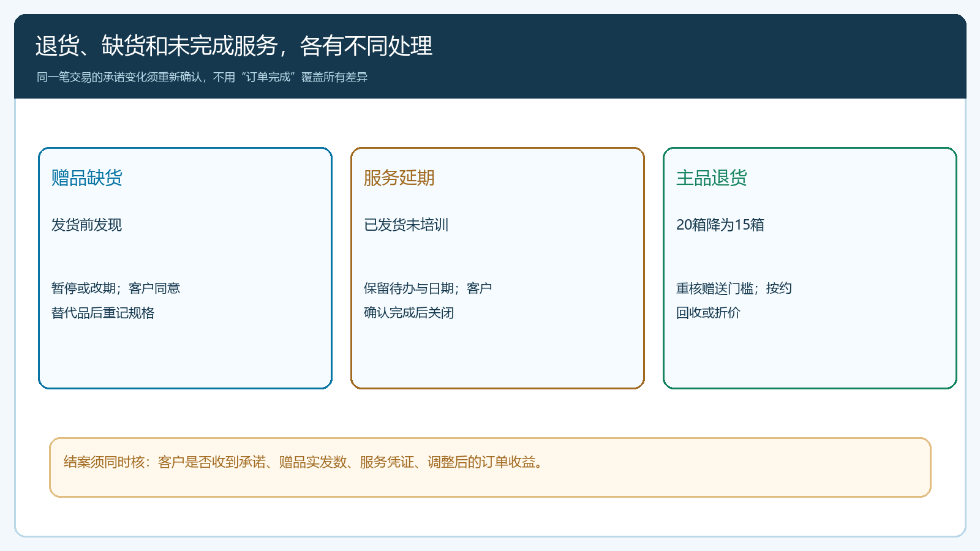Image resolution: width=980 pixels, height=551 pixels.
Task: Select the 20箱降为15箱 text
Action: pyautogui.click(x=720, y=225)
